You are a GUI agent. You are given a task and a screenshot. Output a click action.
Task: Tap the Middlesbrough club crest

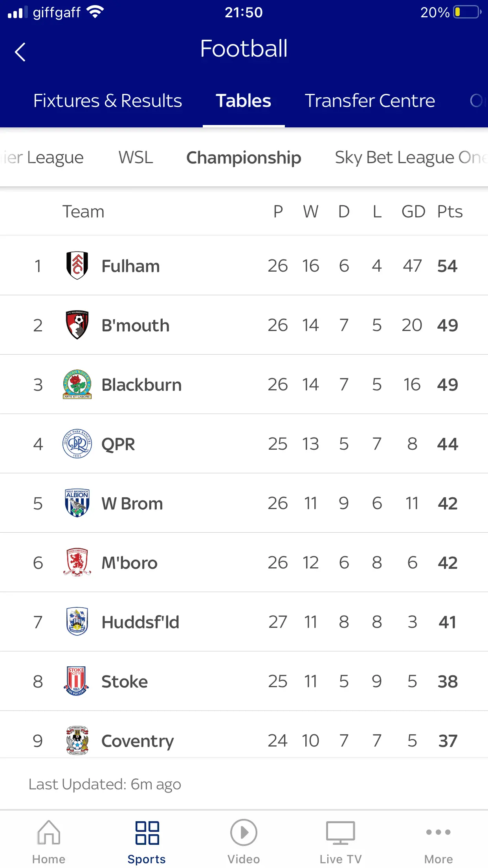tap(77, 563)
